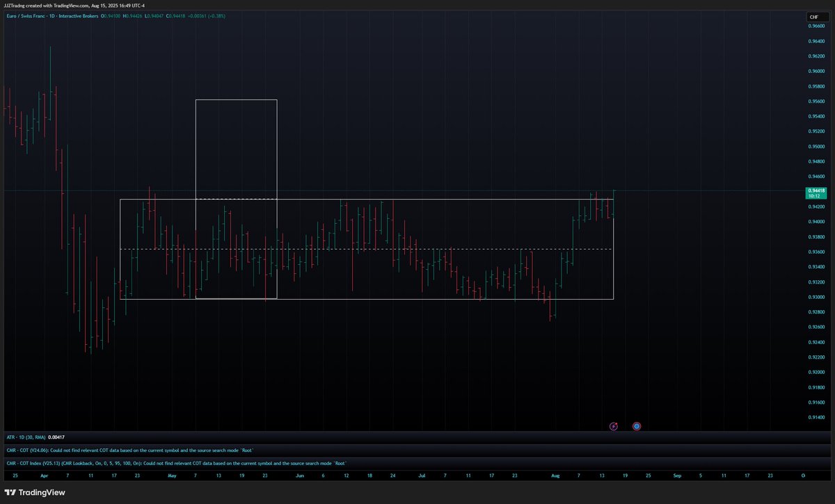Click the 0.91400 price axis label
Viewport: 835px width, 504px height.
point(817,418)
